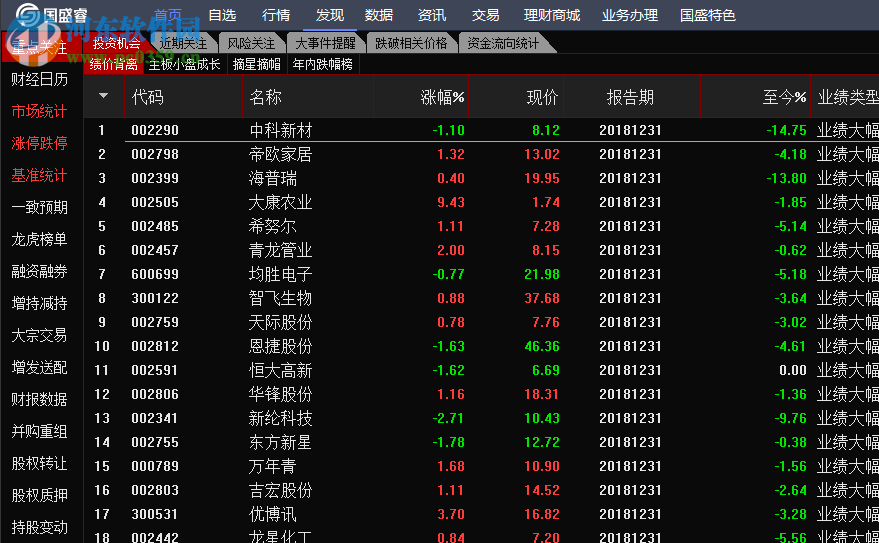Select stock 东方新星 in the list

tap(280, 443)
